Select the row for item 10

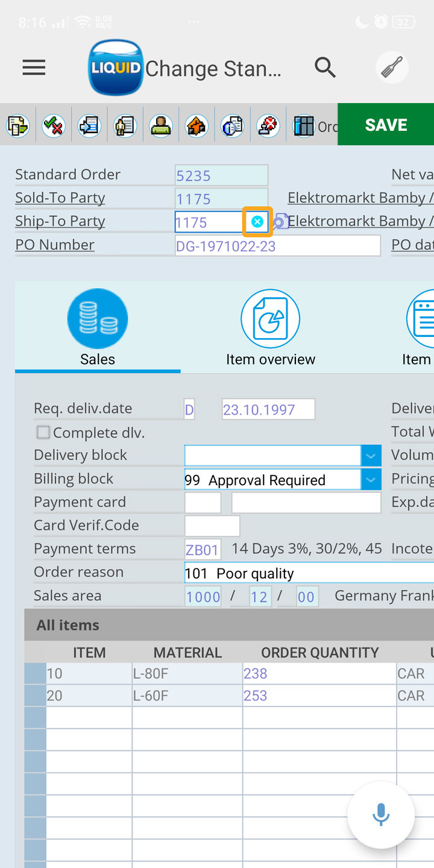[35, 673]
